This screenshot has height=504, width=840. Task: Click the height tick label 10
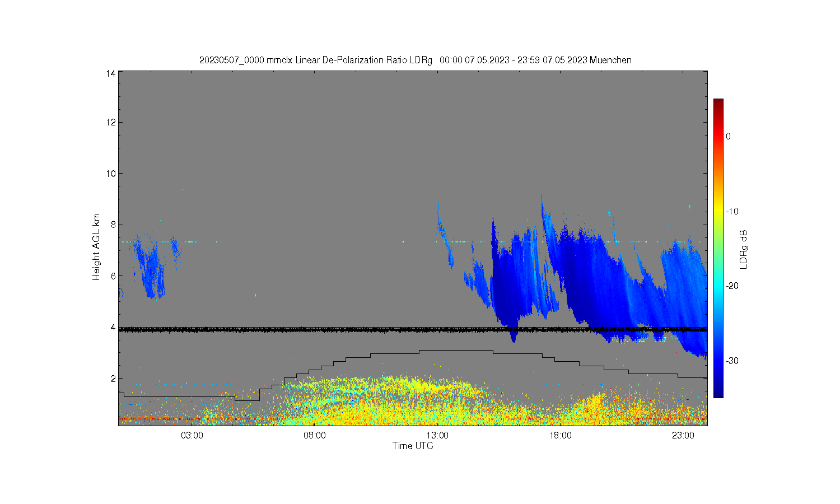[111, 173]
